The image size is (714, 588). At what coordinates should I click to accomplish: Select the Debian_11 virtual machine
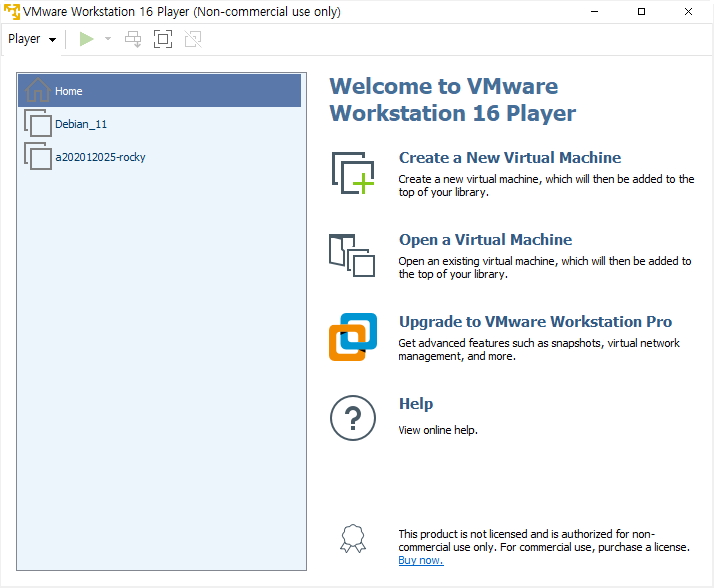click(x=159, y=124)
